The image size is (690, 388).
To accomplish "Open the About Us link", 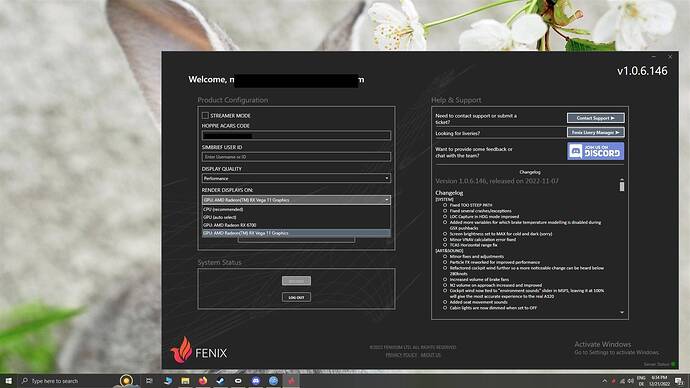I will (430, 355).
